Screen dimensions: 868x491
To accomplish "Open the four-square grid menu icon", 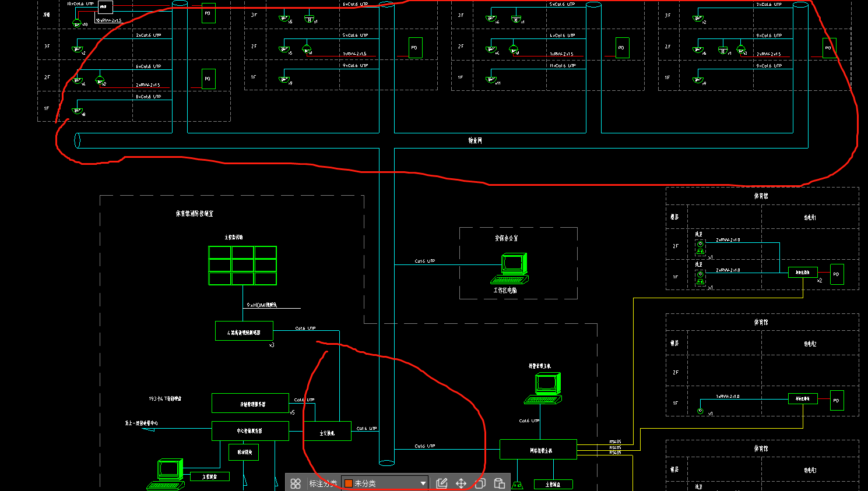I will [296, 483].
